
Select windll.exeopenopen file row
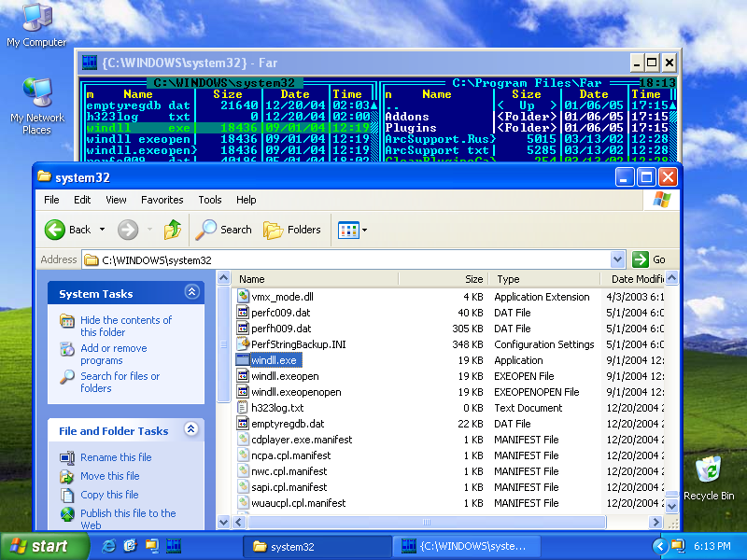click(450, 392)
